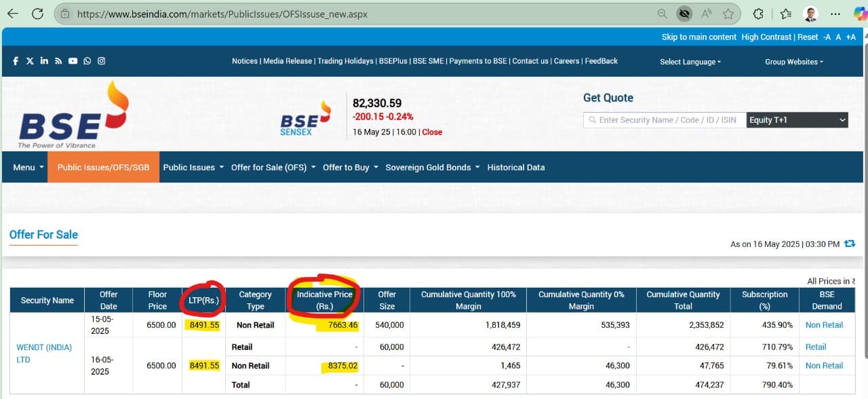Open the Contact us link
The height and width of the screenshot is (399, 868).
pos(530,61)
